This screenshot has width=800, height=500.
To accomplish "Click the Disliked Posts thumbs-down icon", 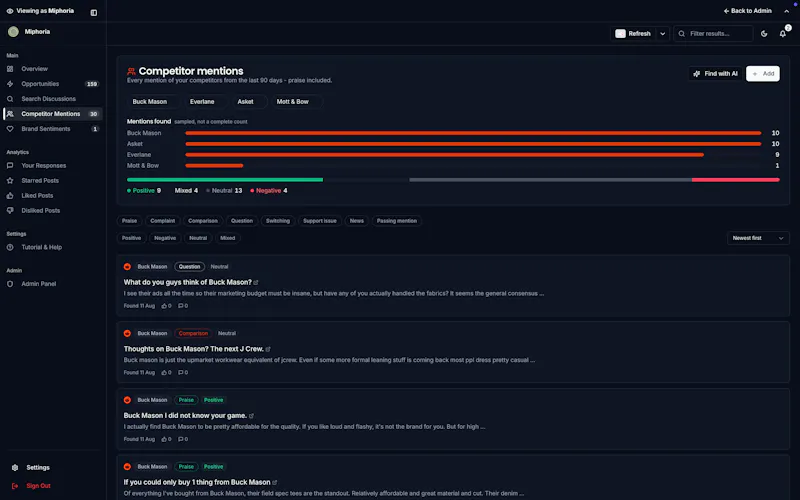I will tap(10, 211).
